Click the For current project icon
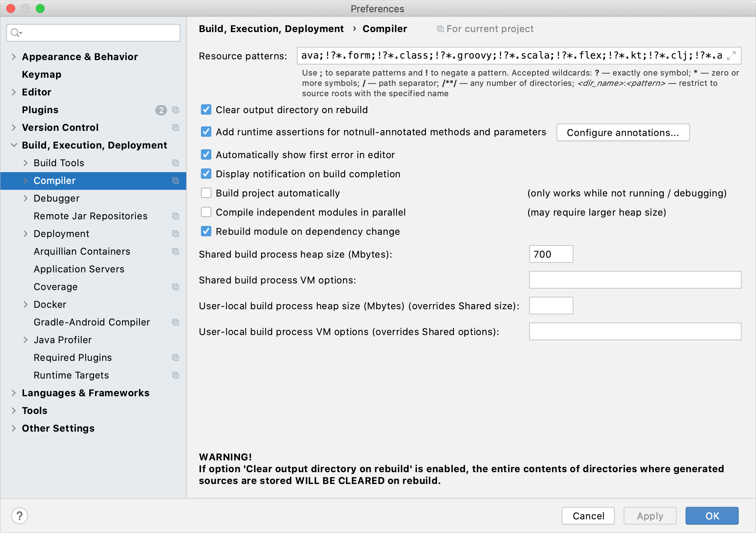756x533 pixels. 440,29
